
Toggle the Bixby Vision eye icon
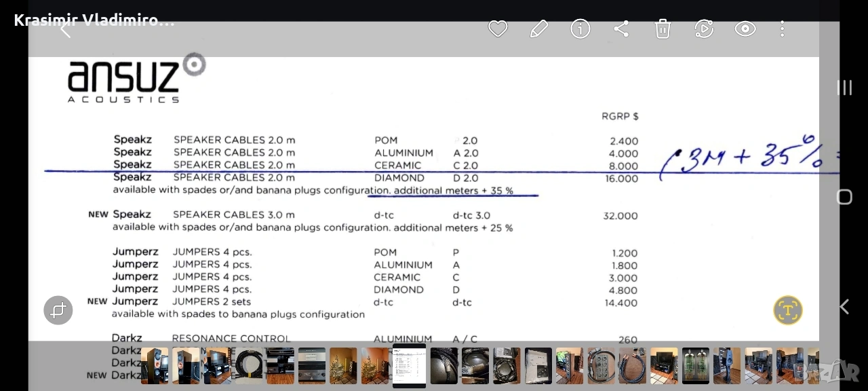(745, 29)
